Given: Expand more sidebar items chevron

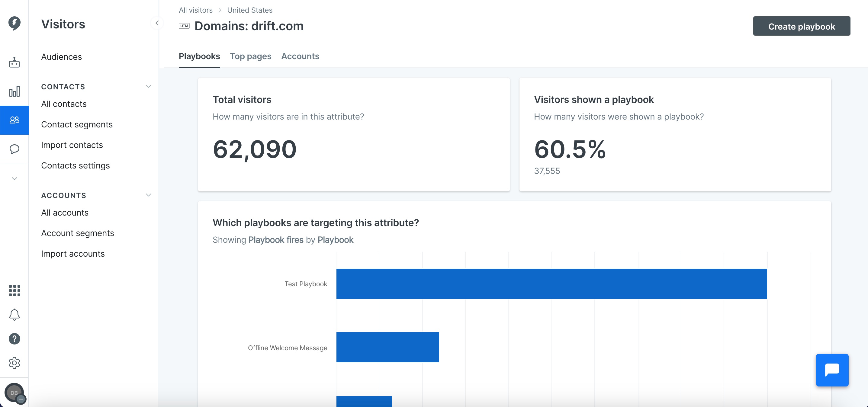Looking at the screenshot, I should 14,178.
